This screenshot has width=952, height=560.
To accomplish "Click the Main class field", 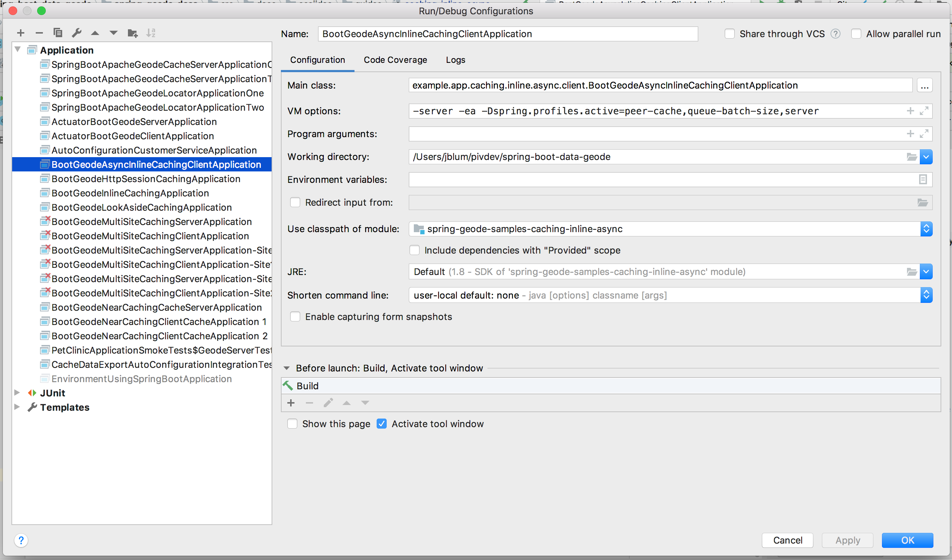I will (660, 86).
